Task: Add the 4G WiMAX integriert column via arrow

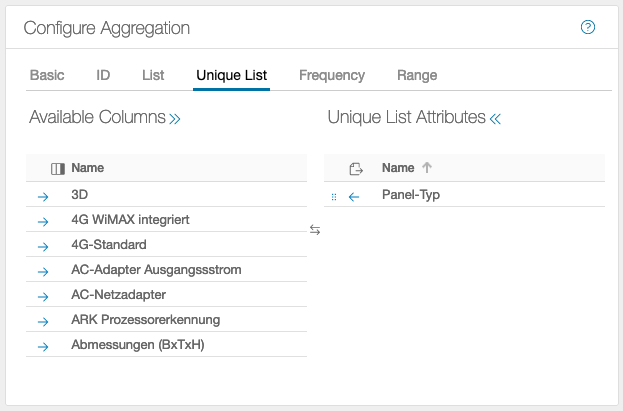Action: (43, 221)
